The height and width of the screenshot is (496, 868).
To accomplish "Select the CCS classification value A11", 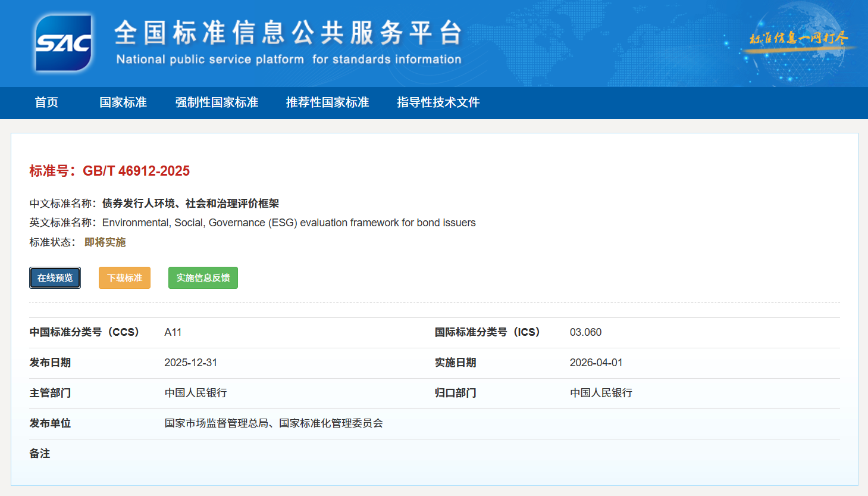I will [173, 332].
